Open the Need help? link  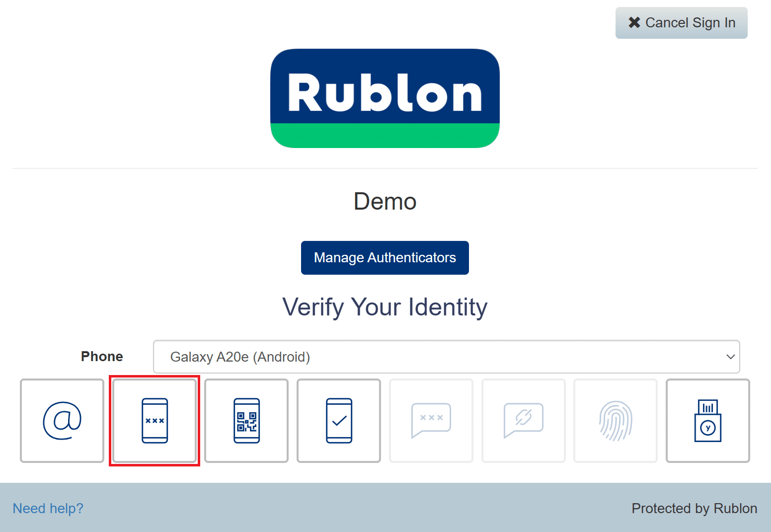pyautogui.click(x=48, y=508)
